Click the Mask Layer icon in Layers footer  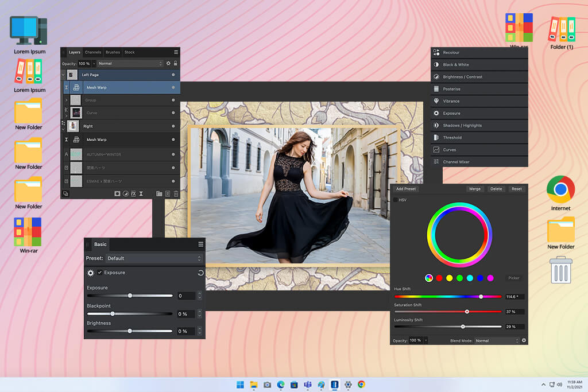point(117,194)
